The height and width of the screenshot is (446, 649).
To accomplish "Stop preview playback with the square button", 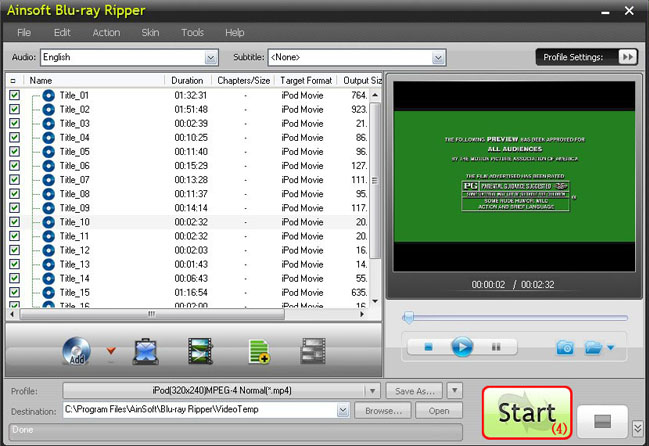I will [428, 347].
